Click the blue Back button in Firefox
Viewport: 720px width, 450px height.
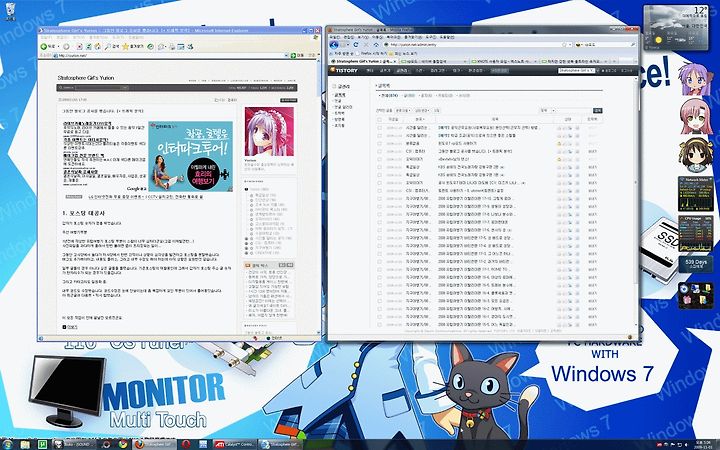[x=334, y=45]
